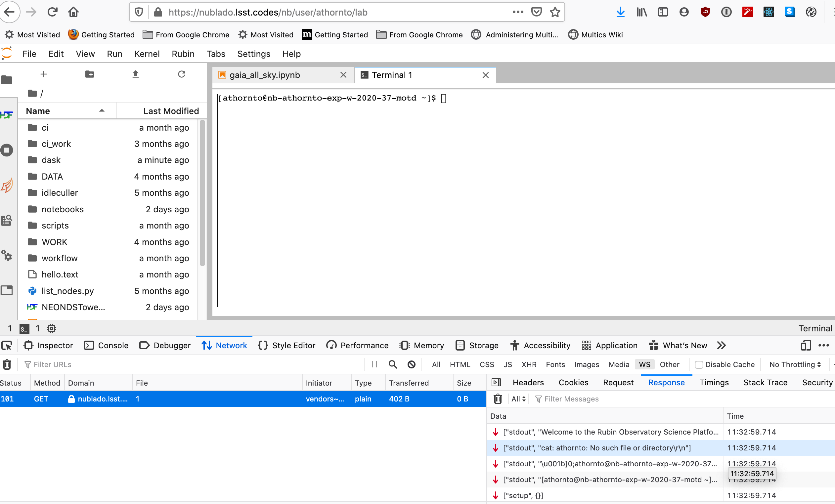
Task: Open the Kernel menu
Action: (x=147, y=54)
